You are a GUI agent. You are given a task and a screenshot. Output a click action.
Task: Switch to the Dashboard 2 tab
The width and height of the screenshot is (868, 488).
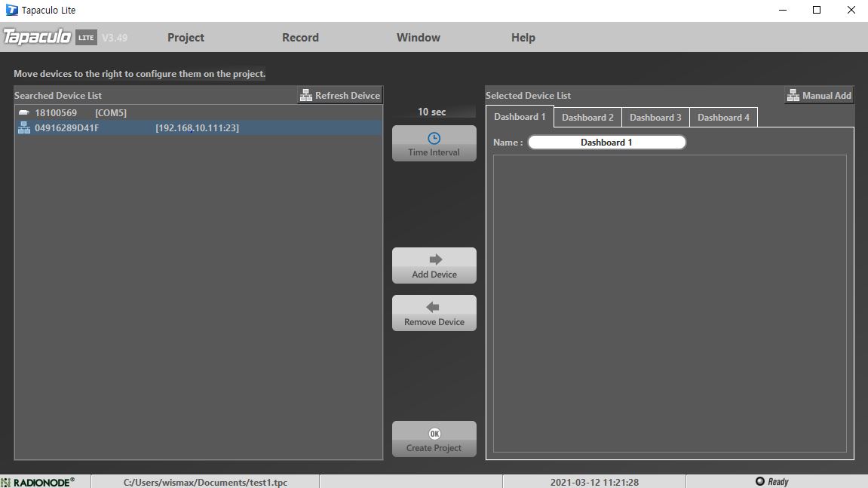[587, 118]
